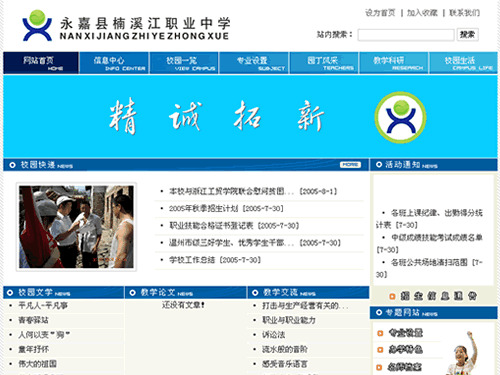Click the circle icon beside 专题网站 heading
This screenshot has width=500, height=375.
[x=379, y=312]
